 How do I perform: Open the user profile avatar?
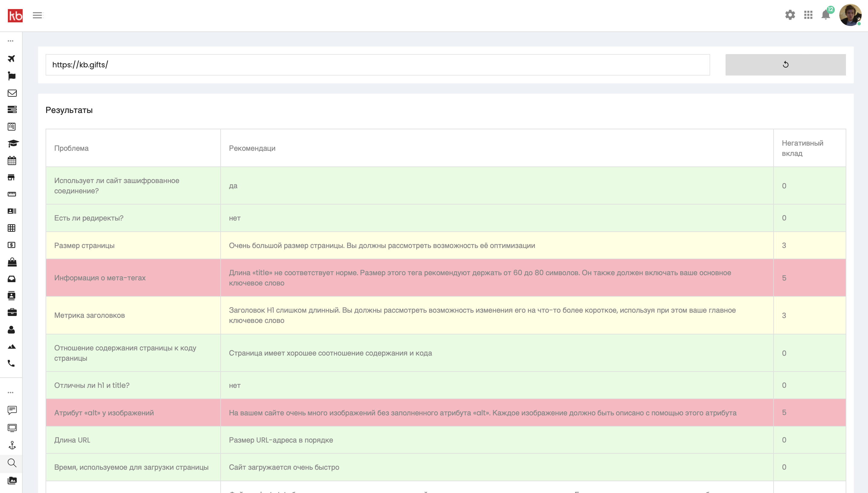tap(850, 15)
